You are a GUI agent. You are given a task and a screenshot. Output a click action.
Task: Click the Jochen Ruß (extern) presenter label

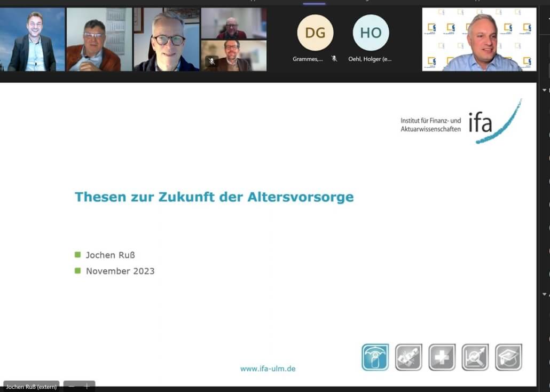pyautogui.click(x=31, y=386)
